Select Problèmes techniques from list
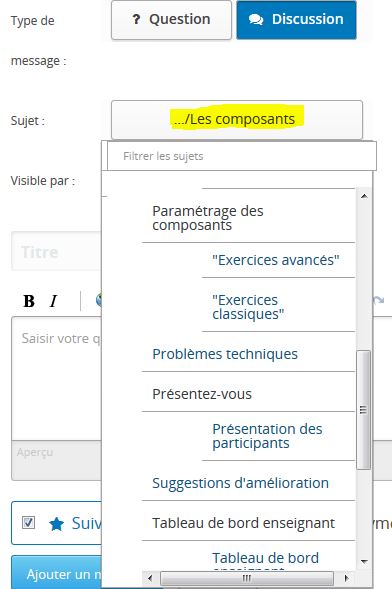This screenshot has height=589, width=392. 225,354
